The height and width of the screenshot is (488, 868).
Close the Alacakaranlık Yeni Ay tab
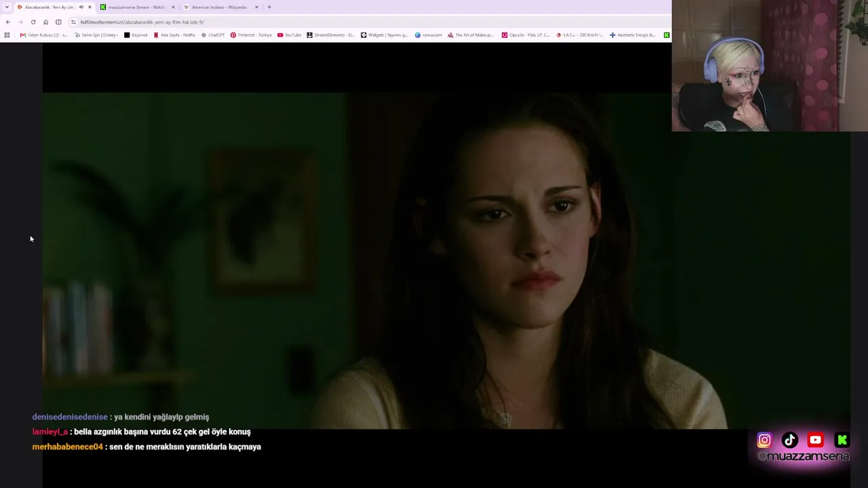pyautogui.click(x=90, y=7)
